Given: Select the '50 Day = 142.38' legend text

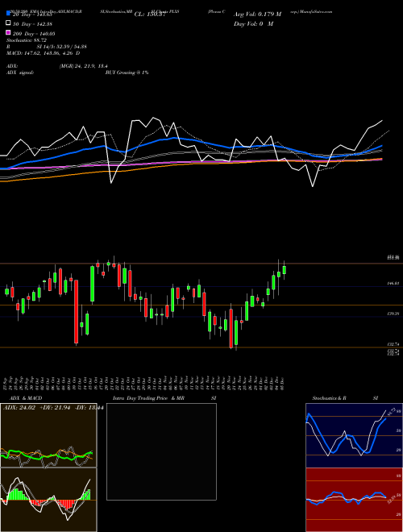Looking at the screenshot, I should click(33, 24).
